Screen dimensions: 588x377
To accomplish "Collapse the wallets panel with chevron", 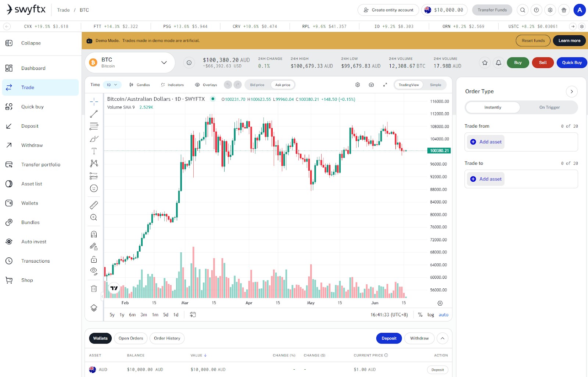I will click(442, 338).
